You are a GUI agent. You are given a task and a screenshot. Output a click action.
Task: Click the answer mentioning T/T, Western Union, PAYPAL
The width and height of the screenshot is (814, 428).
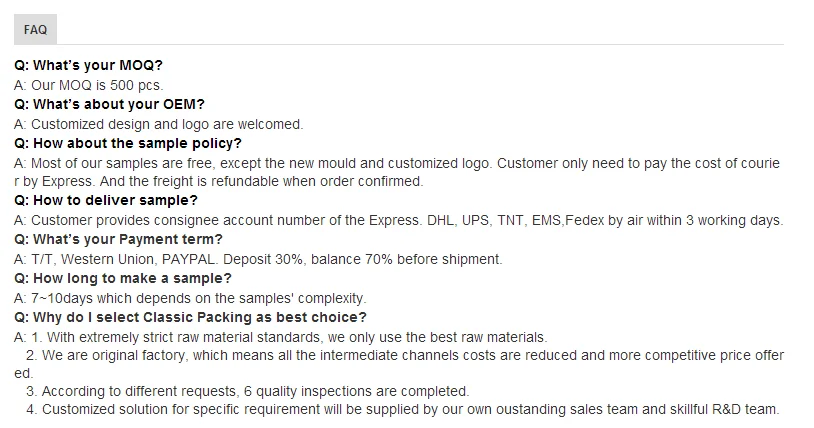click(258, 259)
